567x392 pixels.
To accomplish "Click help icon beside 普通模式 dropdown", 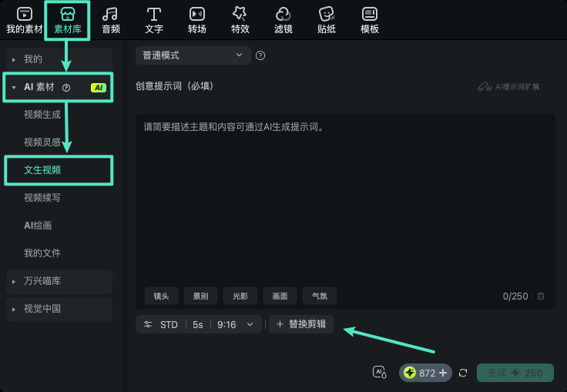I will point(260,55).
